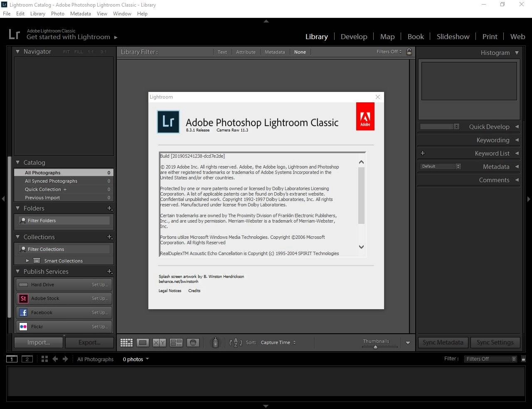Add a new folder with plus icon
This screenshot has height=409, width=532.
click(110, 208)
